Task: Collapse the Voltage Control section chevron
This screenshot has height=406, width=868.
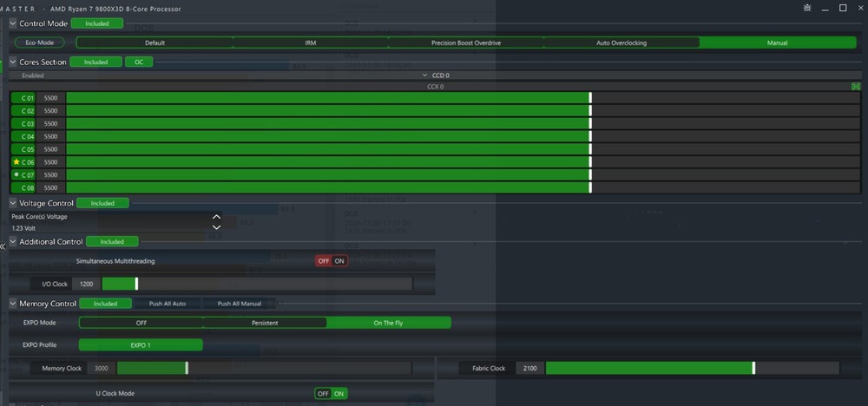Action: 13,203
